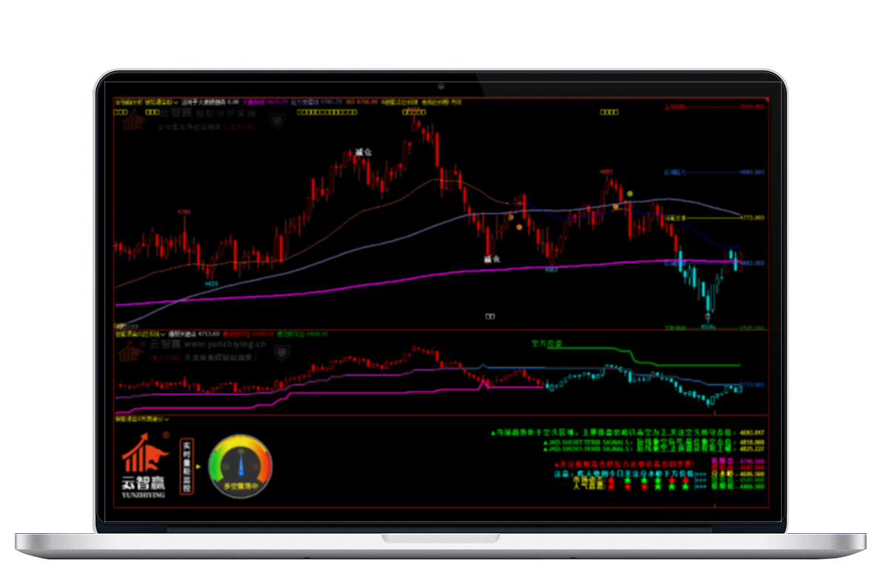Expand the bottom panel indicator dropdown
Viewport: 884px width, 588px height.
[166, 419]
